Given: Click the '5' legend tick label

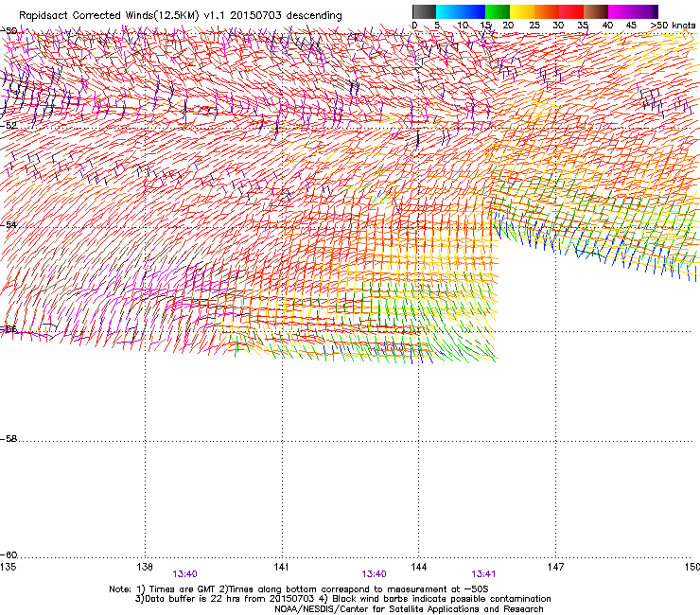Looking at the screenshot, I should pos(437,26).
